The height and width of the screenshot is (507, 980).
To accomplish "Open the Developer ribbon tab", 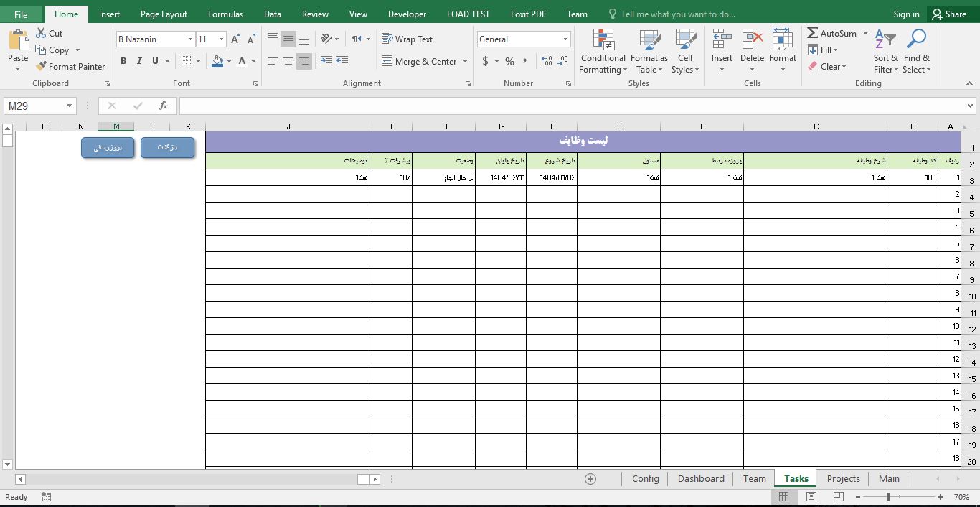I will (x=407, y=14).
